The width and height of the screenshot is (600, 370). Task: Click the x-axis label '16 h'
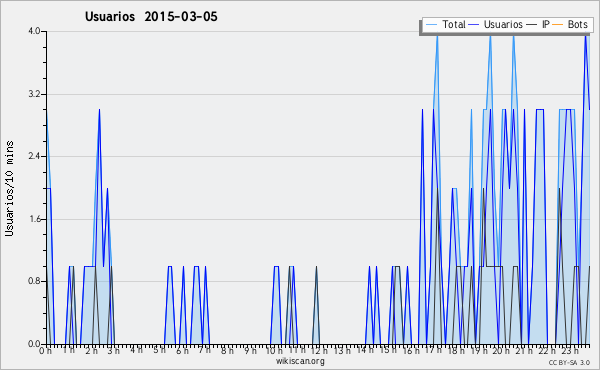410,350
